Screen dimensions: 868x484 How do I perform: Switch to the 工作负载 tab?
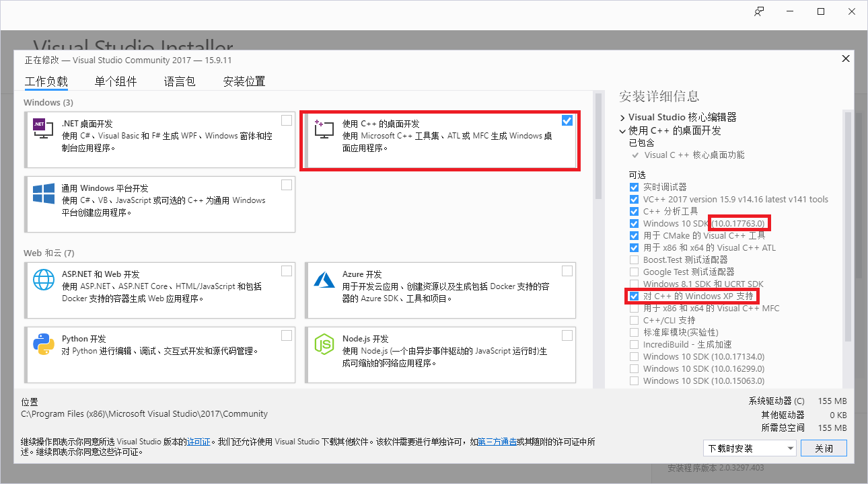[x=46, y=82]
